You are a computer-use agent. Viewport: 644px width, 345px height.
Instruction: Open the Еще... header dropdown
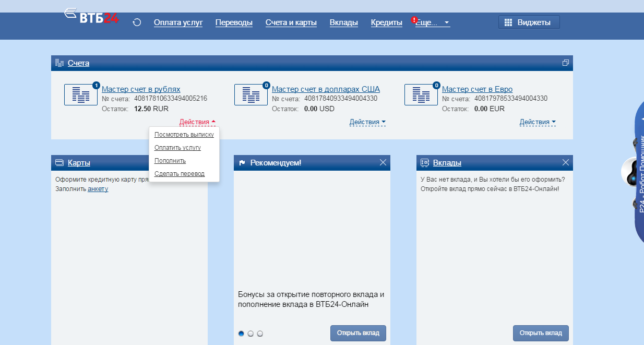(432, 22)
